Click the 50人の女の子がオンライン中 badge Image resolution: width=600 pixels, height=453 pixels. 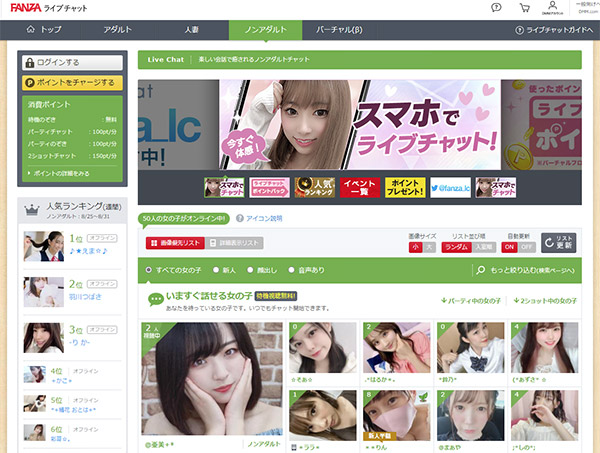(x=184, y=219)
